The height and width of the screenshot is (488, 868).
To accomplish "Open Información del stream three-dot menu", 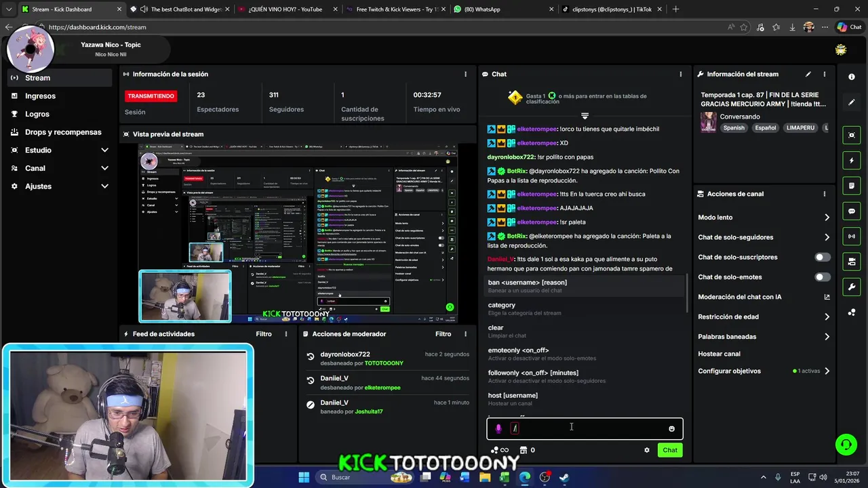I will 825,75.
